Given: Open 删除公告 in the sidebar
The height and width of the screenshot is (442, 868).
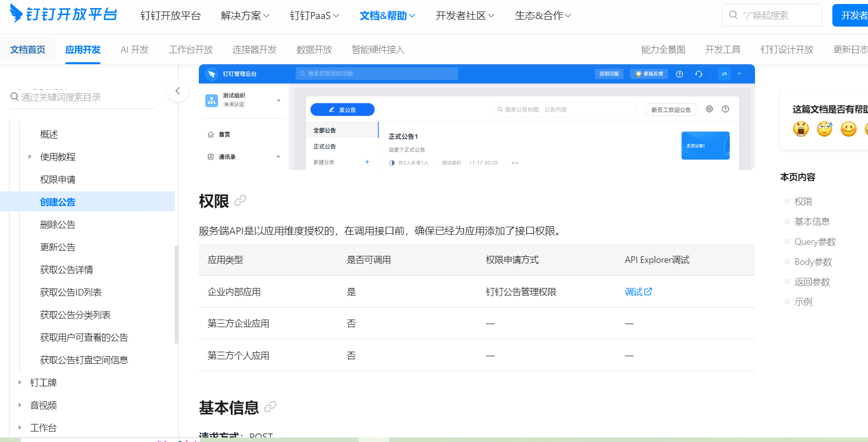Looking at the screenshot, I should [x=58, y=224].
